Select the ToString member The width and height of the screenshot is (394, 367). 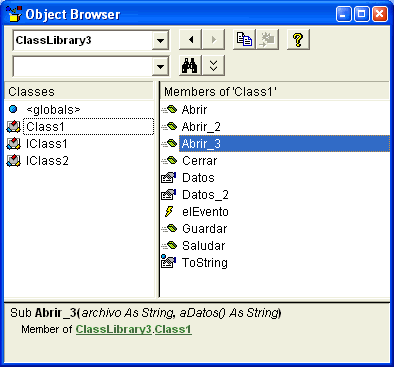[205, 263]
